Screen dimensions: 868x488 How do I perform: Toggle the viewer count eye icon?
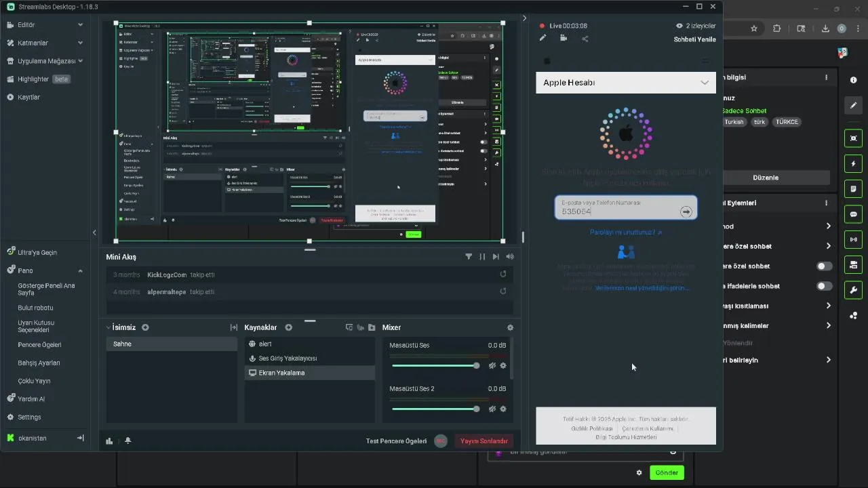point(679,26)
